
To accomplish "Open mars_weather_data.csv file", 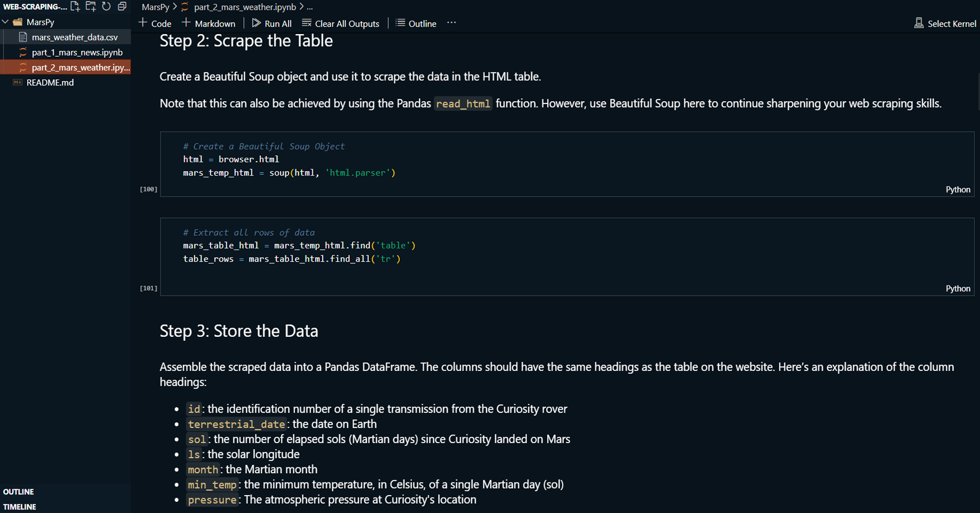I will pyautogui.click(x=74, y=37).
